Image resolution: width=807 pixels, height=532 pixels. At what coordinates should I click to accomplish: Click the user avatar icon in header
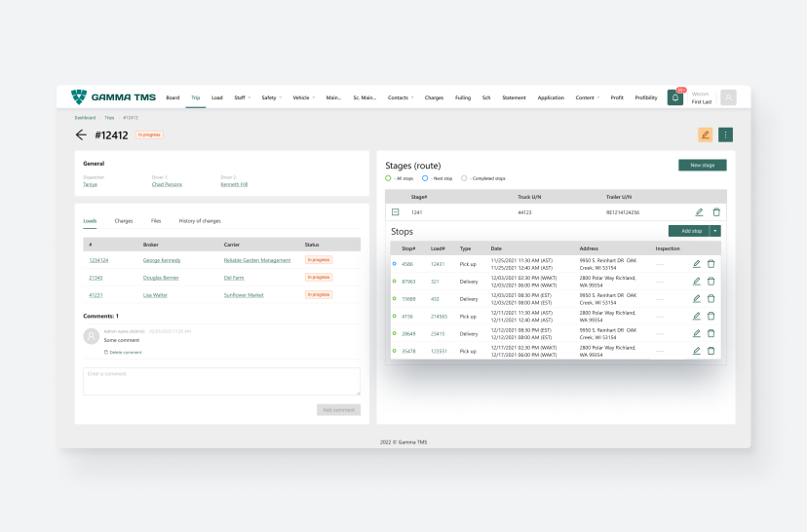(x=728, y=97)
